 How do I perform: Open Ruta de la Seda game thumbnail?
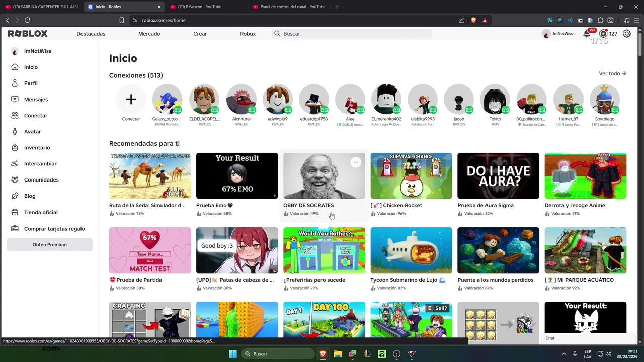click(x=150, y=176)
